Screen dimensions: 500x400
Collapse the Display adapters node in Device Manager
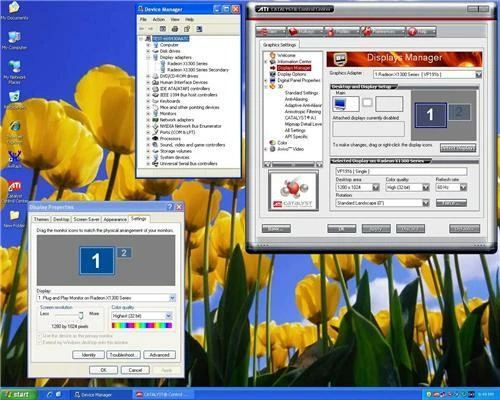(x=148, y=57)
